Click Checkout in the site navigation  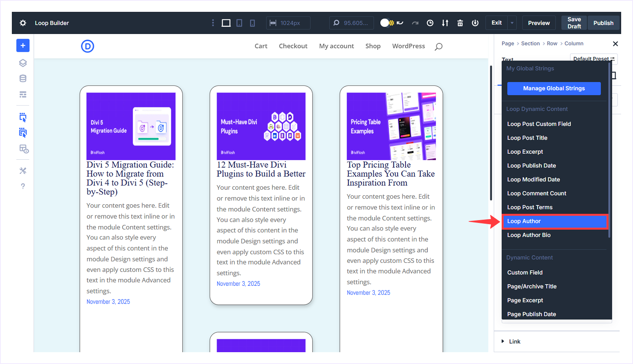tap(293, 46)
